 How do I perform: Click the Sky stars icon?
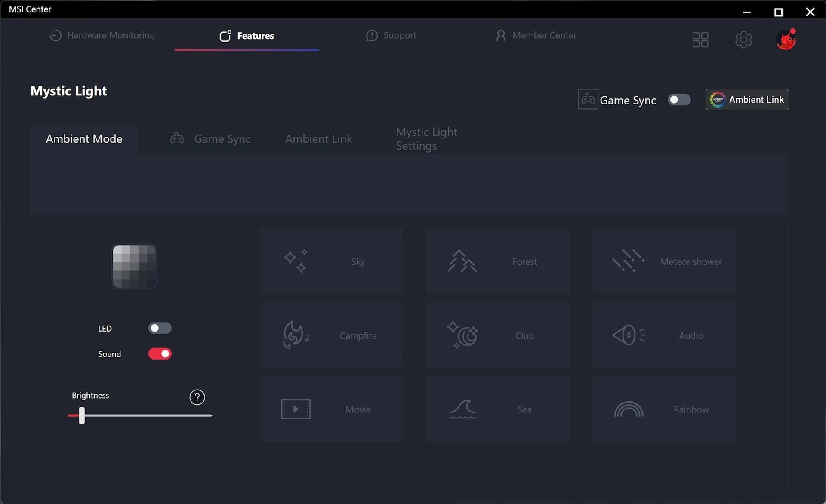pyautogui.click(x=296, y=261)
